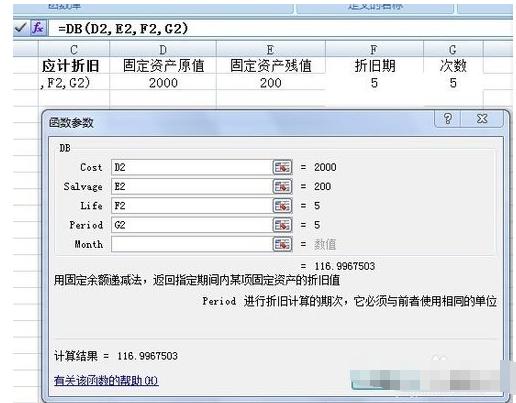Click the fx insert function icon

coord(38,28)
